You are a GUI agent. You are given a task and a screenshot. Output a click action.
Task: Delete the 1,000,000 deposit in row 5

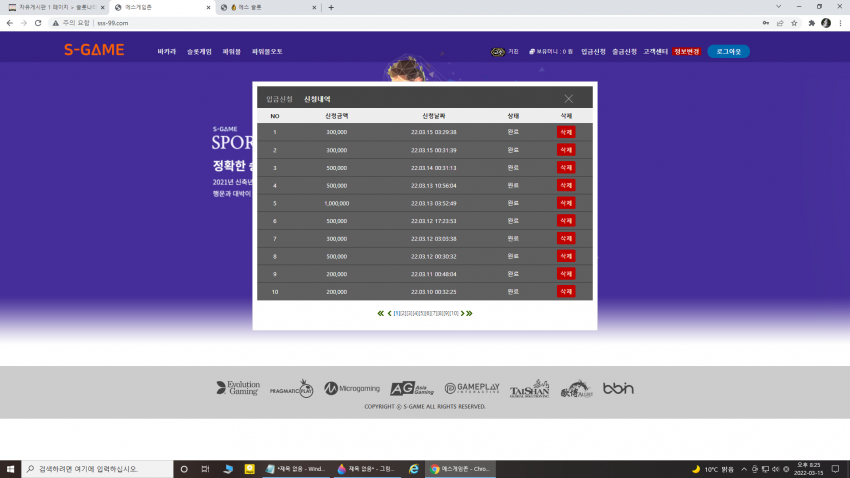(566, 203)
